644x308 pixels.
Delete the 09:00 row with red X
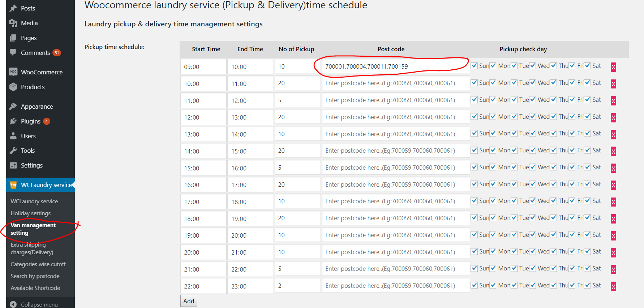[613, 67]
